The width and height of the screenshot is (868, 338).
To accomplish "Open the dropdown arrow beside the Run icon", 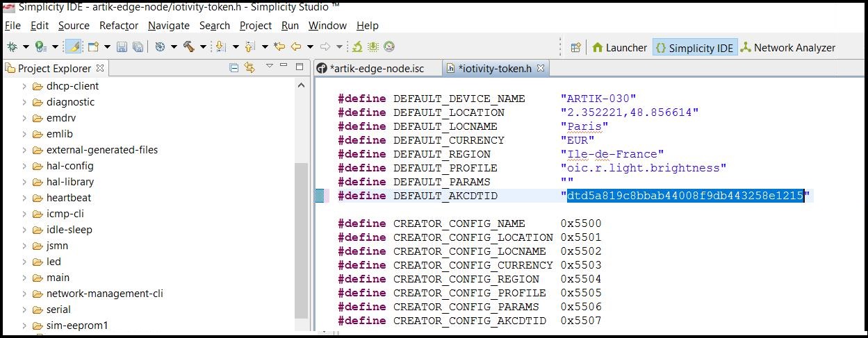I will (x=55, y=47).
